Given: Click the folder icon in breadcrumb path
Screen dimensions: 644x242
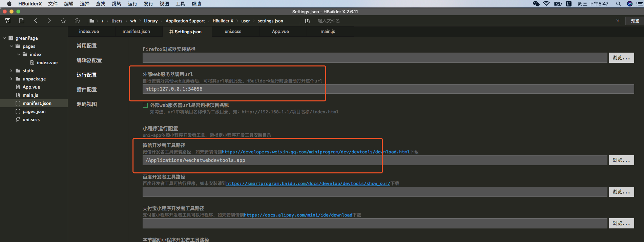Looking at the screenshot, I should click(x=92, y=21).
